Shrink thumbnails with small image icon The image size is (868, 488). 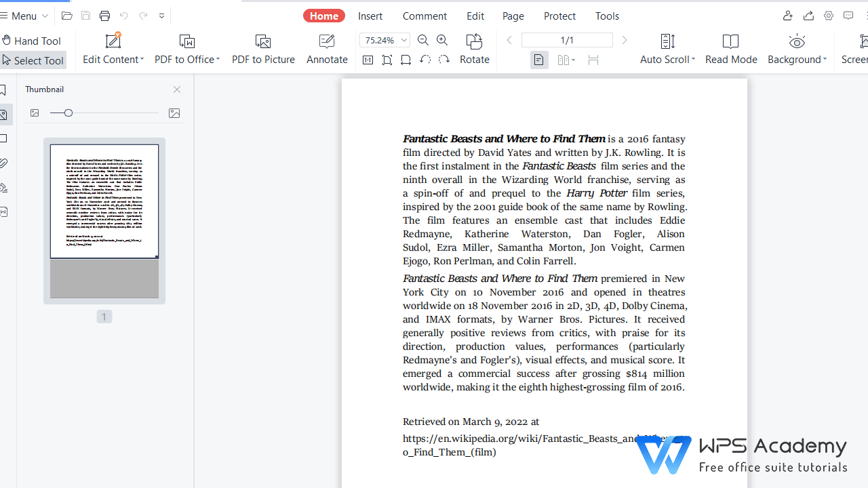[x=35, y=113]
